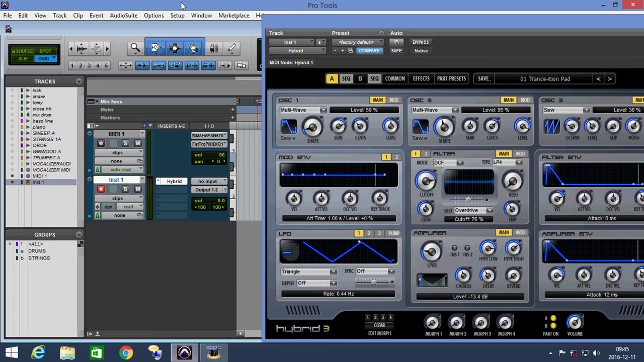Screen dimensions: 644x362
Task: Toggle the SAFE automation button
Action: click(396, 51)
